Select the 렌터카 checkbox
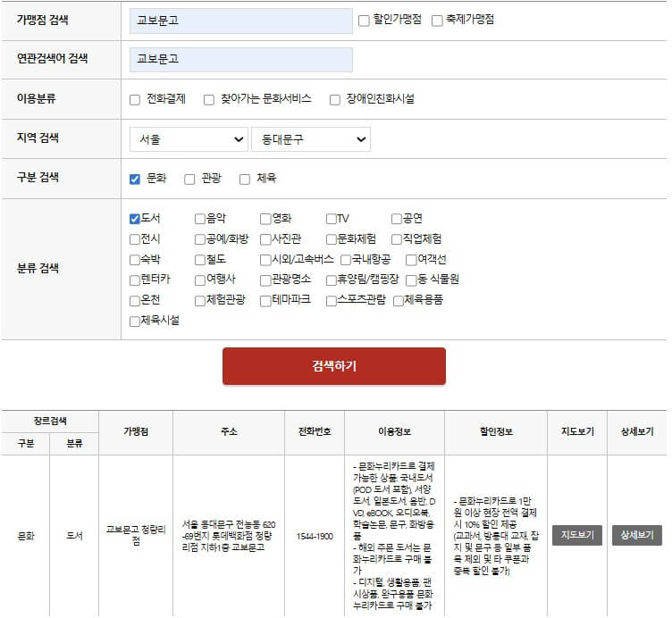Image resolution: width=672 pixels, height=618 pixels. coord(135,280)
